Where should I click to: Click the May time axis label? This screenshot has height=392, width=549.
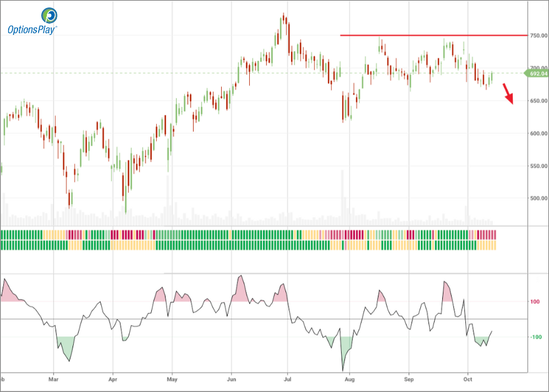173,379
